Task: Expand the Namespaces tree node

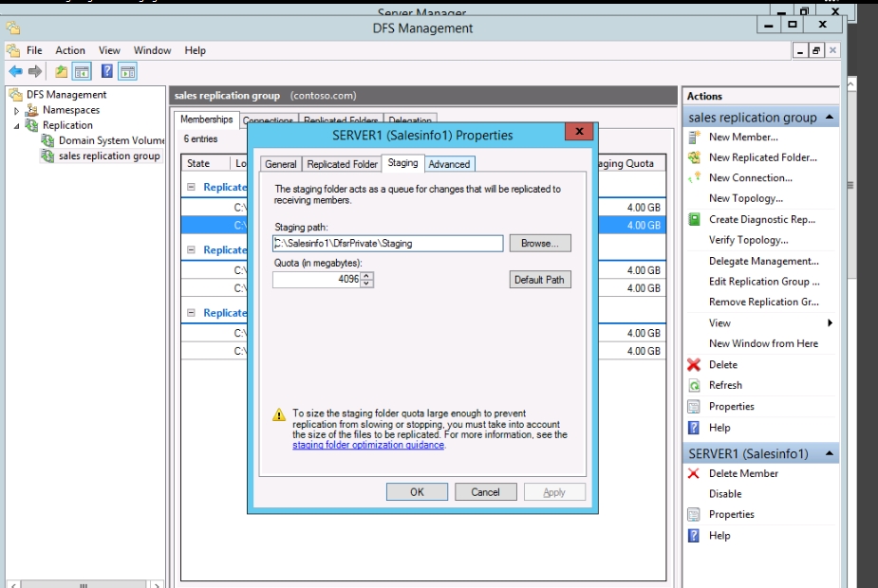Action: (17, 111)
